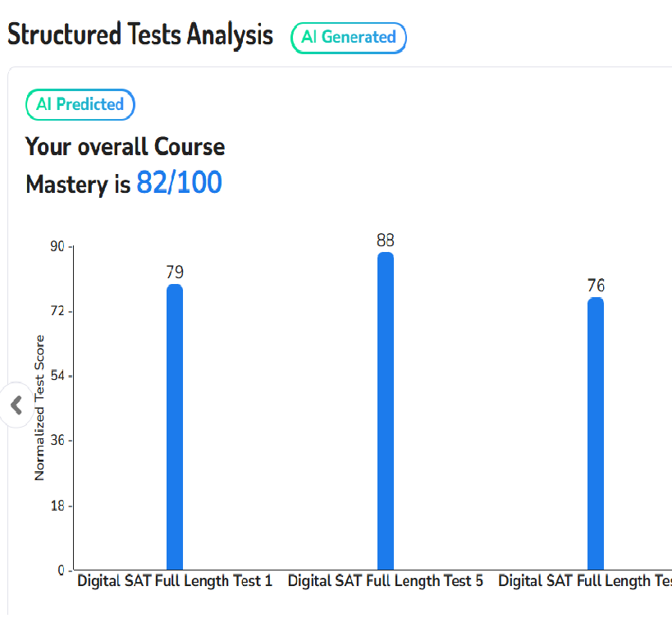Image resolution: width=672 pixels, height=623 pixels.
Task: Select the Digital SAT Full Length Test 5 label
Action: 386,580
